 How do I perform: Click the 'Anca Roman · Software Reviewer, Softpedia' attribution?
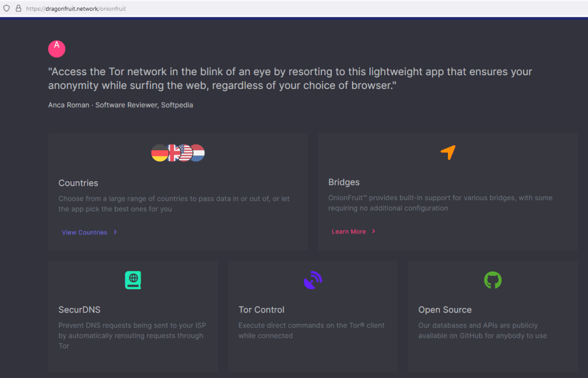[x=121, y=105]
